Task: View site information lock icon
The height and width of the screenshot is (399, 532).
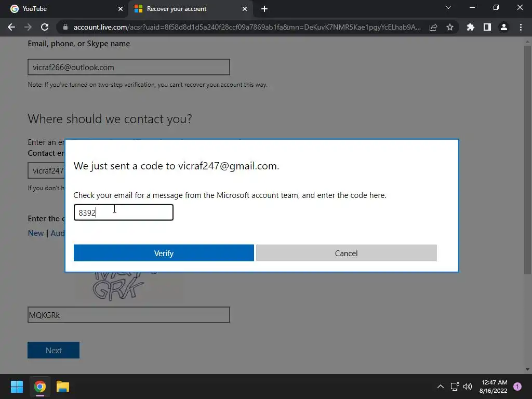Action: click(65, 27)
